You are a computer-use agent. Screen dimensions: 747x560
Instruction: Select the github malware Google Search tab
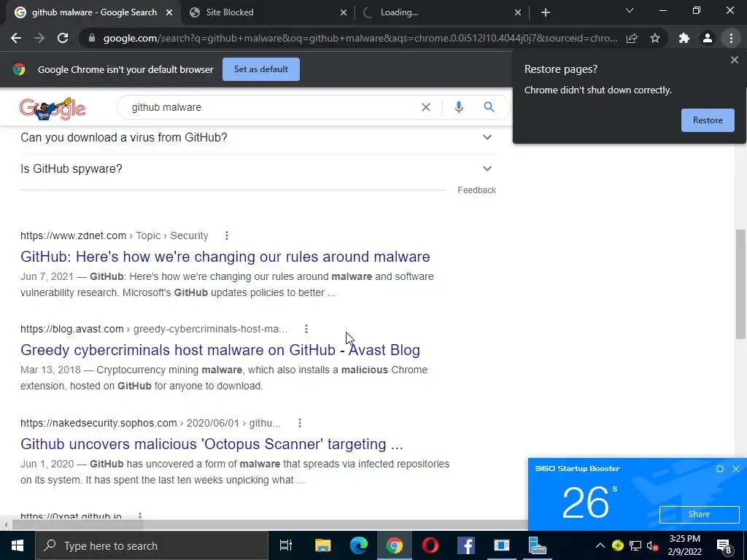pos(93,12)
